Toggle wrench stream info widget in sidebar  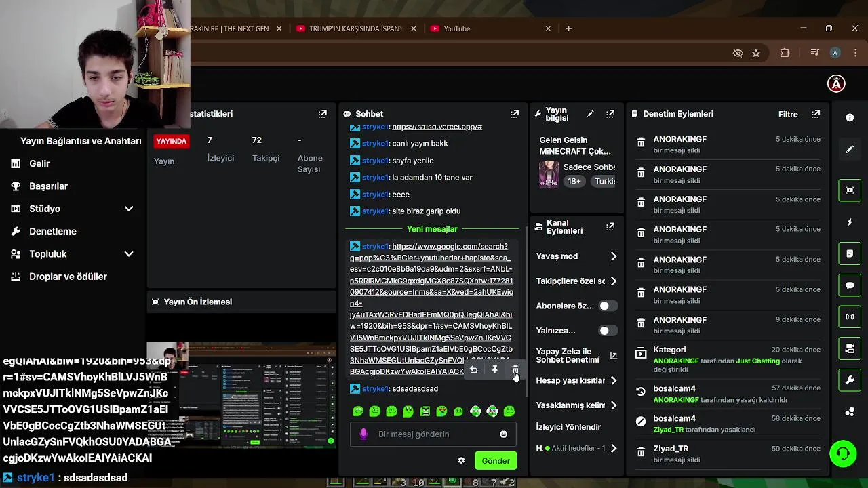[850, 380]
